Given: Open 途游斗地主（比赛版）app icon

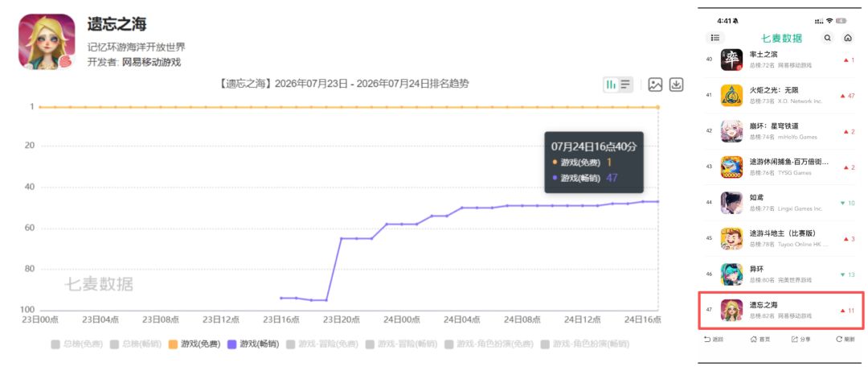Looking at the screenshot, I should pyautogui.click(x=732, y=238).
